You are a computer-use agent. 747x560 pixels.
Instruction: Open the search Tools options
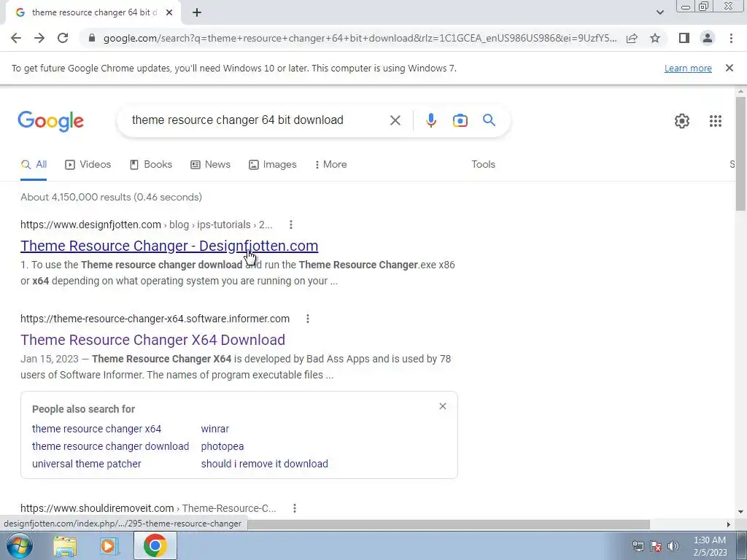483,164
